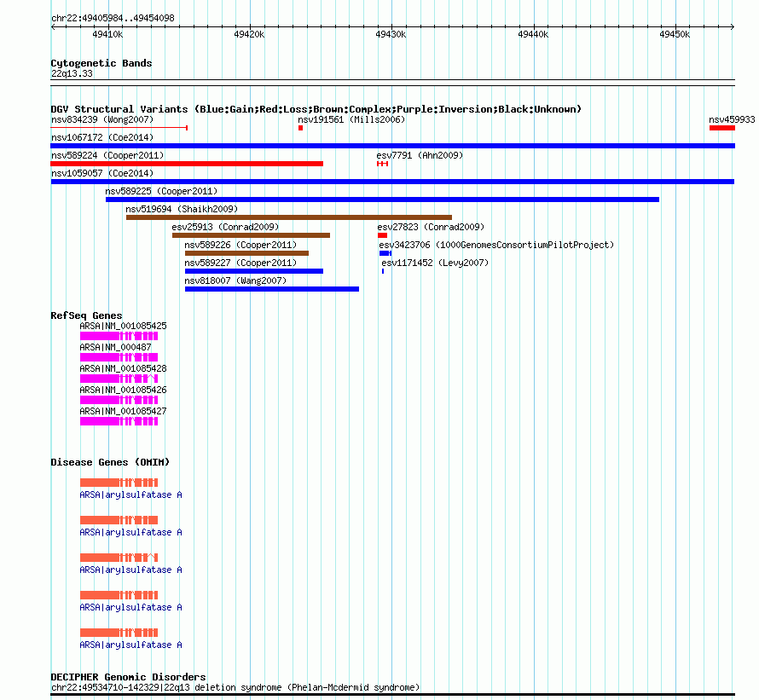Click the nsv589224 (Cooper2011) red loss bar

click(187, 164)
